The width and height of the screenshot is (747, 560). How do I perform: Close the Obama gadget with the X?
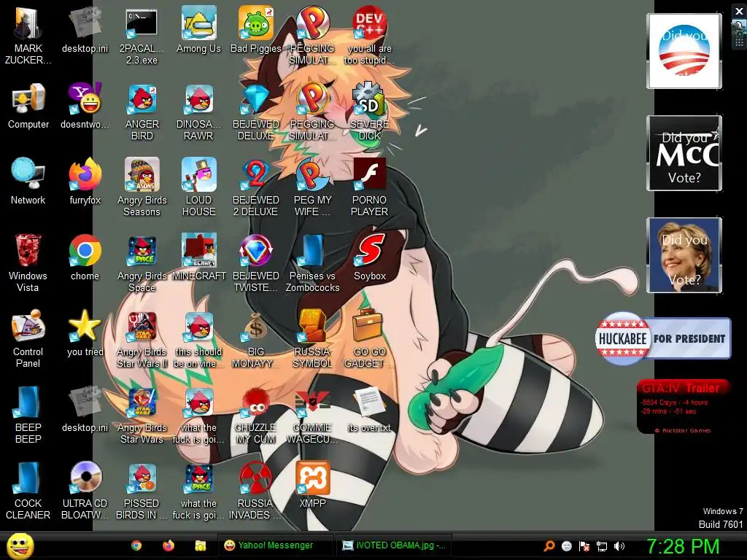click(739, 11)
